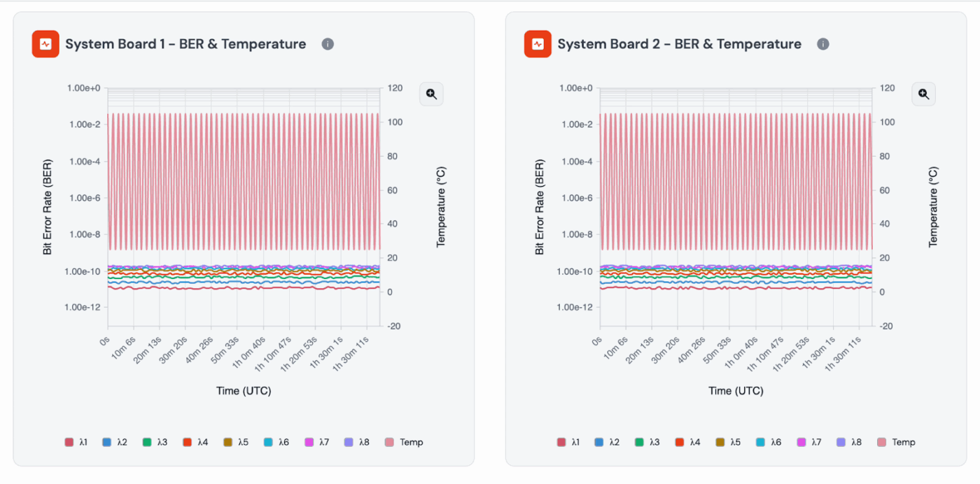Click the orange pulse icon for Board 2

(x=538, y=44)
